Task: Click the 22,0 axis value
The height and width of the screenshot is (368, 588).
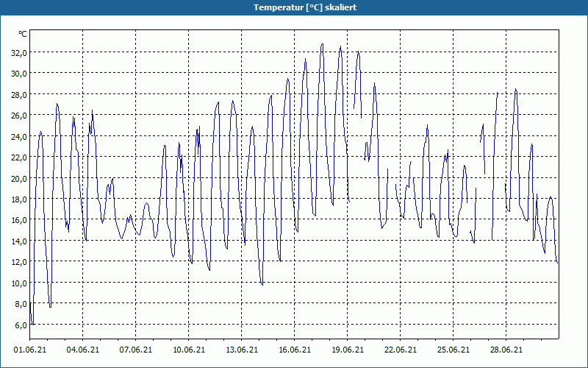Action: [x=19, y=158]
